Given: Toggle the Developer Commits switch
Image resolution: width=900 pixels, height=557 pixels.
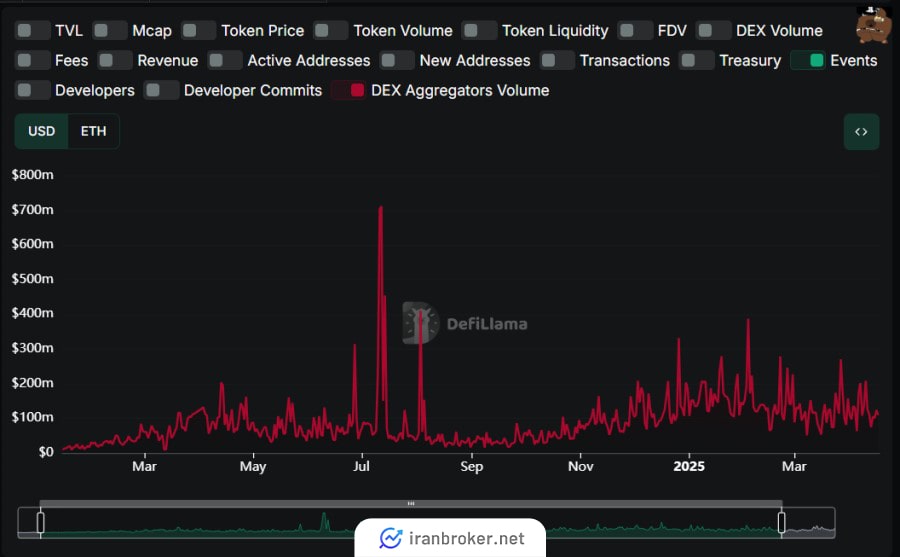Looking at the screenshot, I should (161, 90).
